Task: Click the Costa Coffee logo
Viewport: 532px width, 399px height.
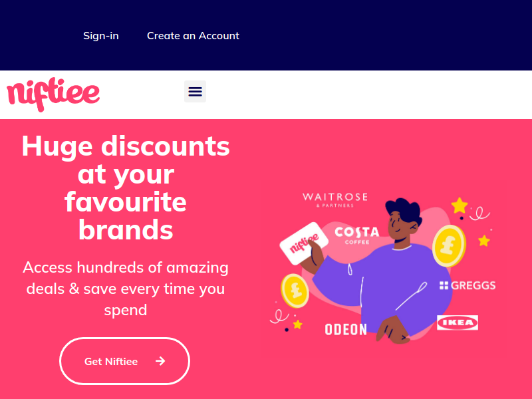Action: pos(357,235)
